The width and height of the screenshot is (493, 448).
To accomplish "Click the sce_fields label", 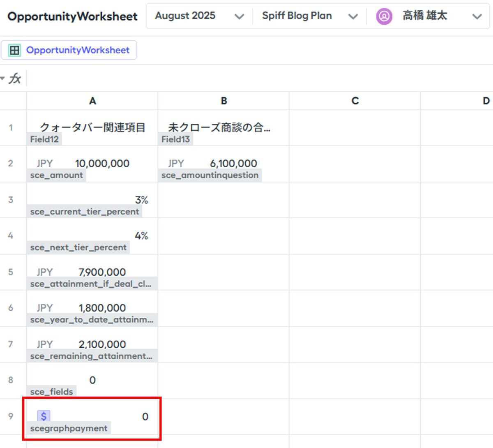I will [x=52, y=392].
